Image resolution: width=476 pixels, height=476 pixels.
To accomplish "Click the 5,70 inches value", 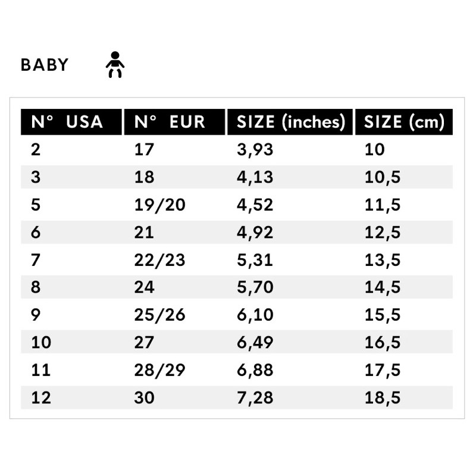I will click(255, 287).
